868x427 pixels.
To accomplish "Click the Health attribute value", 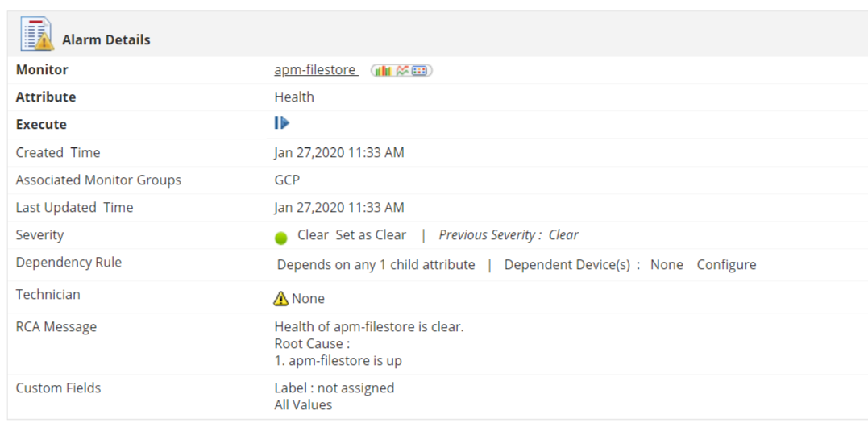I will tap(294, 97).
